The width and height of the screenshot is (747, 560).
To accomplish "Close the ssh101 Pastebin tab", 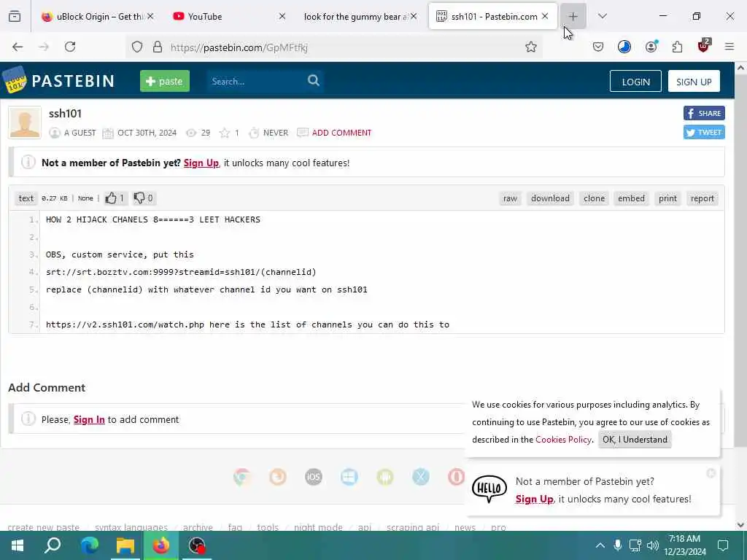I will click(x=545, y=16).
